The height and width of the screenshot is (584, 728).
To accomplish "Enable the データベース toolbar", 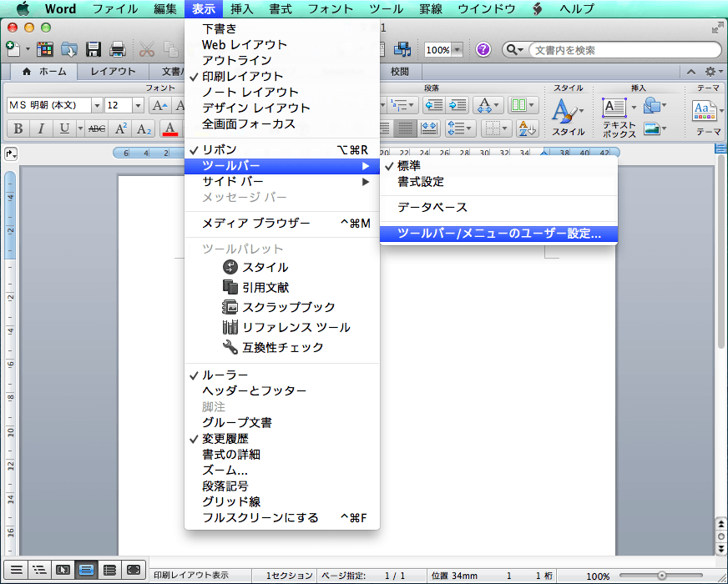I will pos(498,208).
